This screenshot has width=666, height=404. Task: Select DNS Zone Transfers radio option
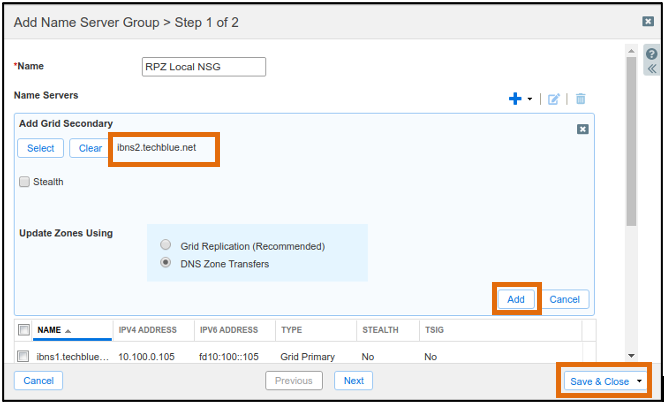165,263
